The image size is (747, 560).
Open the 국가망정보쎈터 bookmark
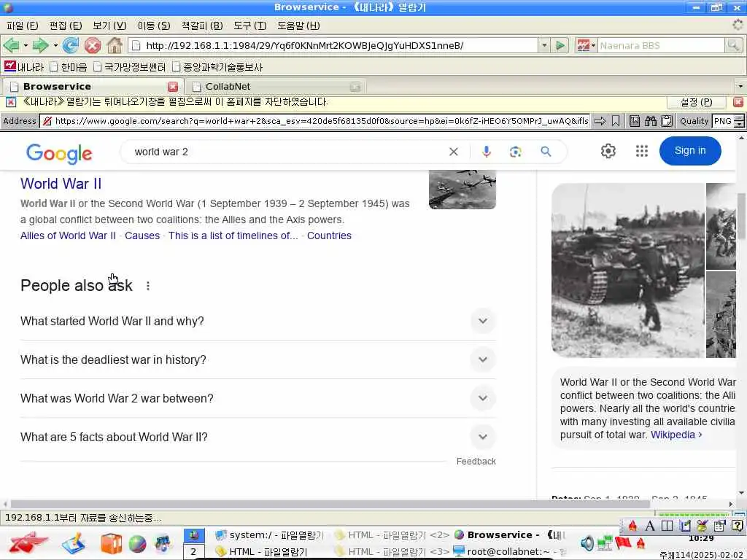[130, 67]
